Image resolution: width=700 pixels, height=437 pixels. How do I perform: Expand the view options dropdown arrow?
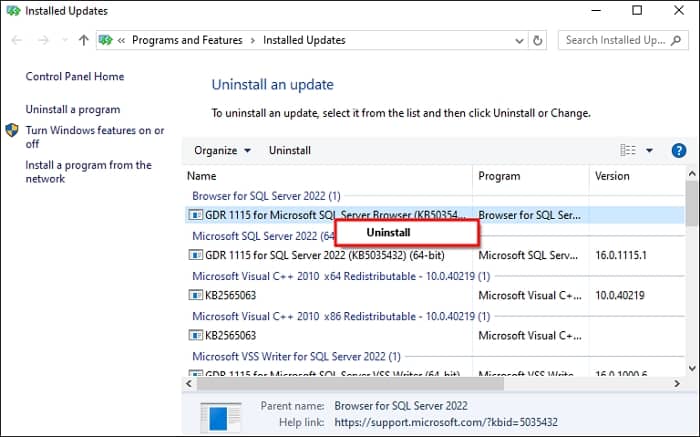point(649,150)
